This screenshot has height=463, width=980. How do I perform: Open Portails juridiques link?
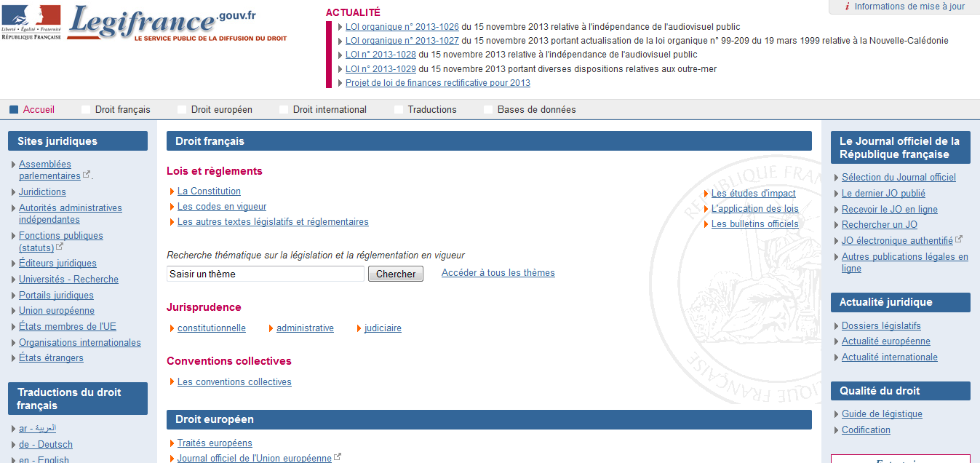click(56, 296)
